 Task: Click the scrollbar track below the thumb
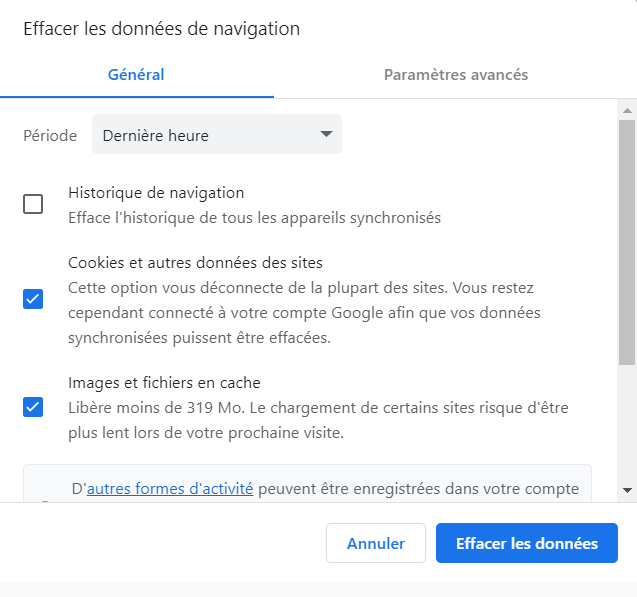coord(627,424)
